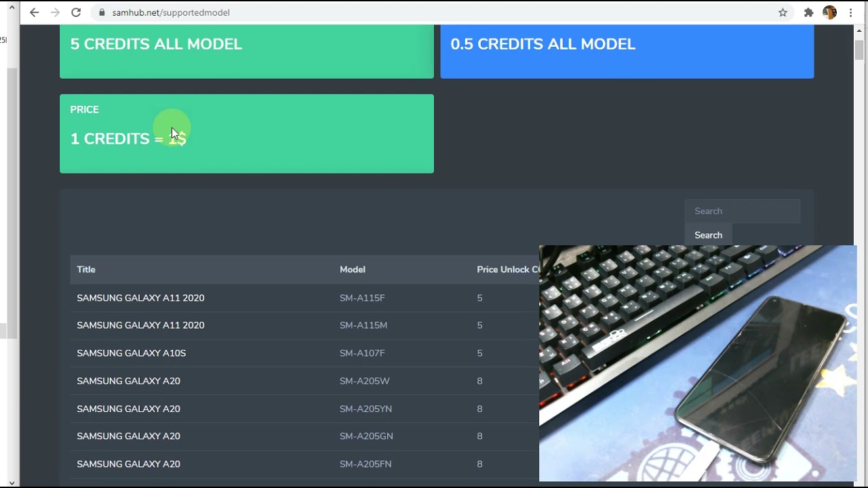The image size is (868, 488).
Task: Reload the samhub.net page
Action: [76, 12]
